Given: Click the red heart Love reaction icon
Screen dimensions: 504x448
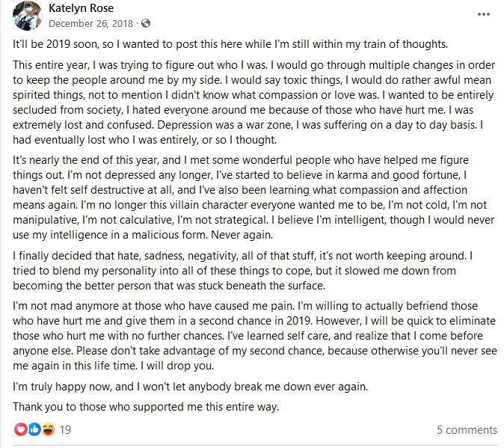Looking at the screenshot, I should point(21,429).
